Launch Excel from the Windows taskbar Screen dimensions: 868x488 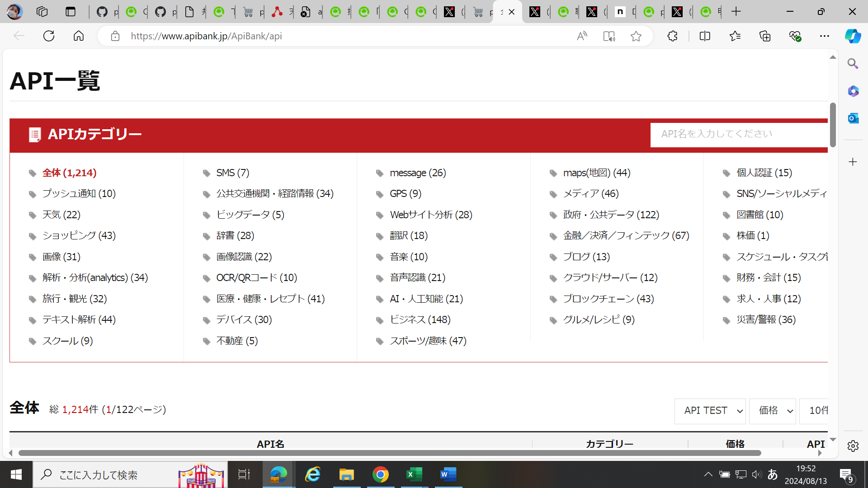point(414,474)
